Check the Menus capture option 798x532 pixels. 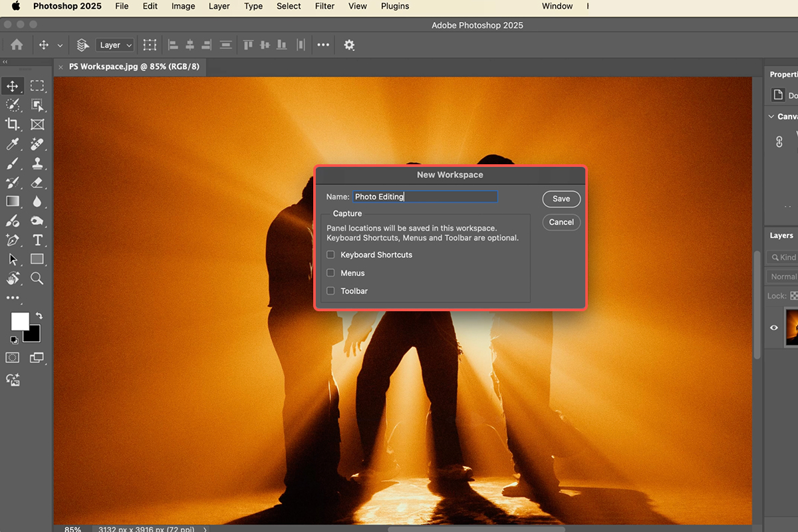331,273
